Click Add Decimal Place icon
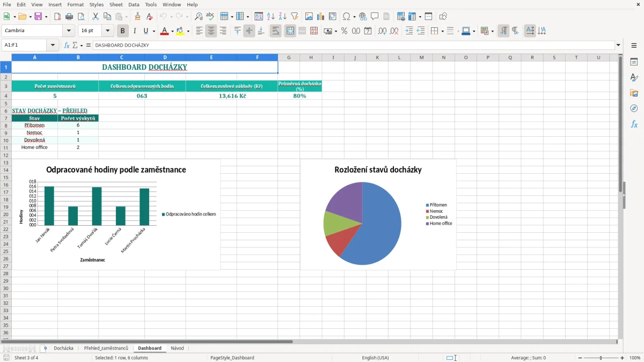Image resolution: width=644 pixels, height=362 pixels. tap(383, 31)
